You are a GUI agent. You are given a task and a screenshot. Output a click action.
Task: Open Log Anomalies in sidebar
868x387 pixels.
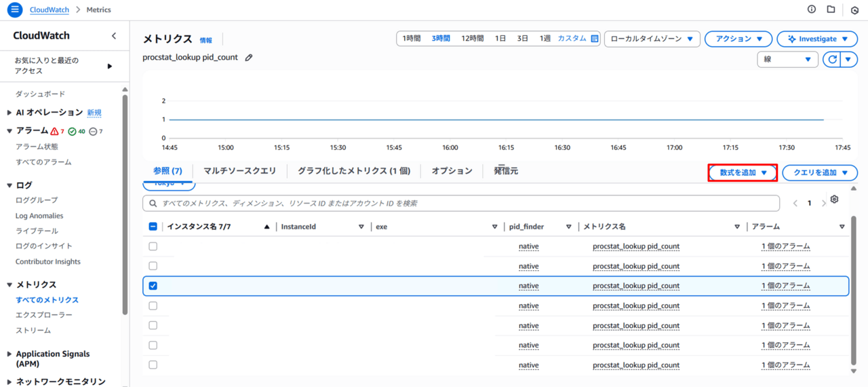click(x=39, y=216)
